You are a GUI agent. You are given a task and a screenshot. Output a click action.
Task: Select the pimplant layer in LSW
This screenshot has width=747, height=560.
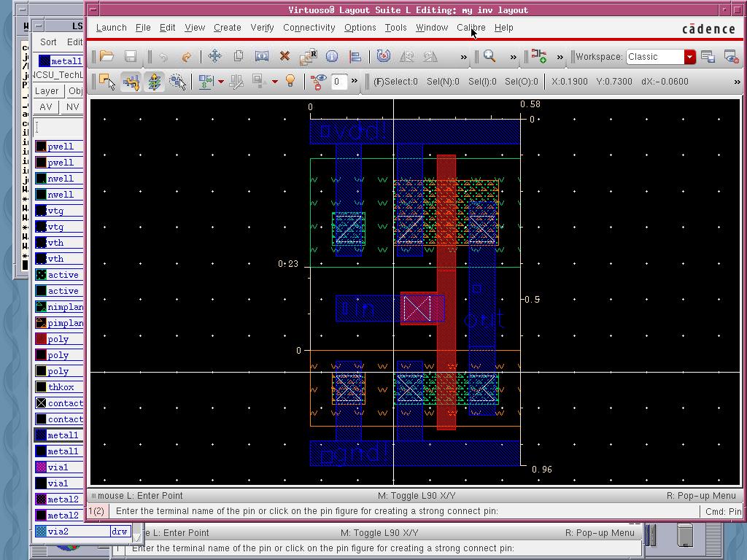59,323
